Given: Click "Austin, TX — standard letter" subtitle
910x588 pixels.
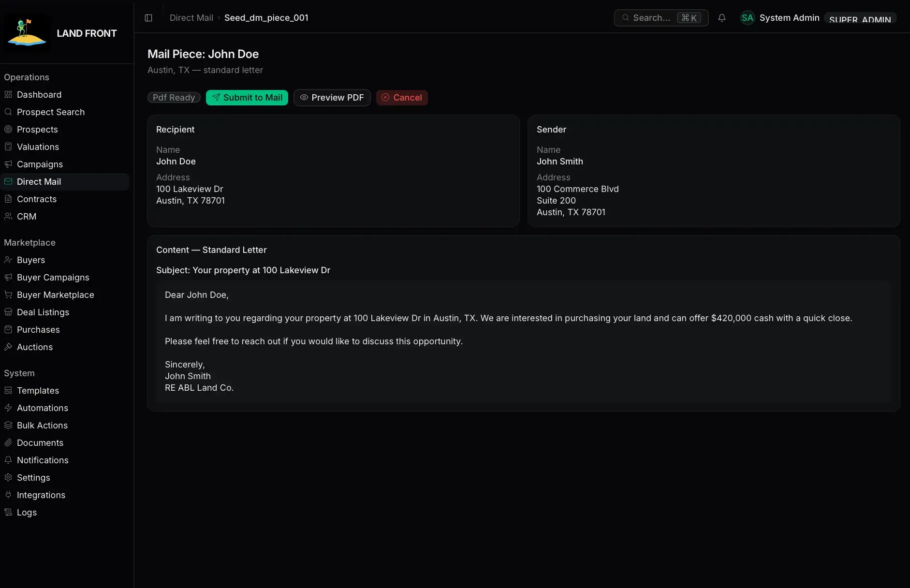Looking at the screenshot, I should (205, 70).
